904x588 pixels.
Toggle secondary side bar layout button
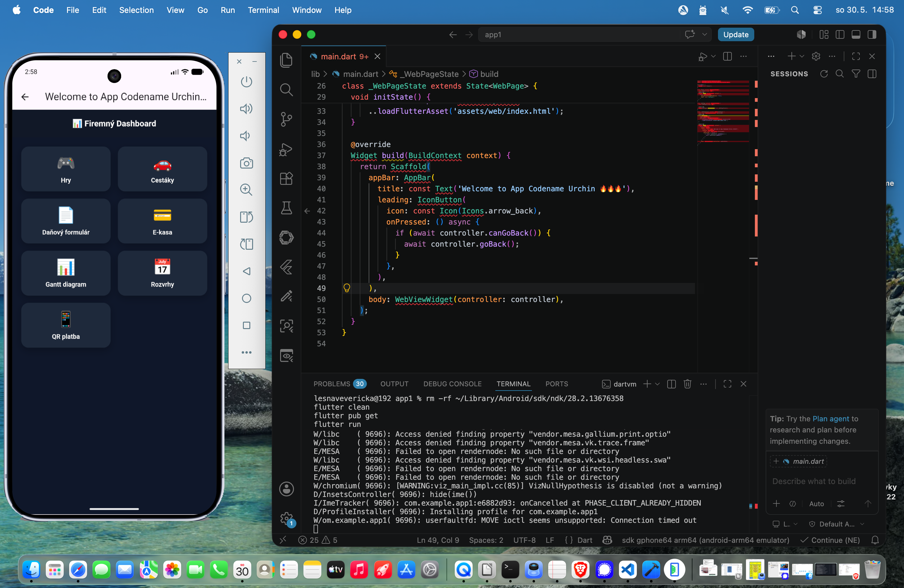click(872, 34)
